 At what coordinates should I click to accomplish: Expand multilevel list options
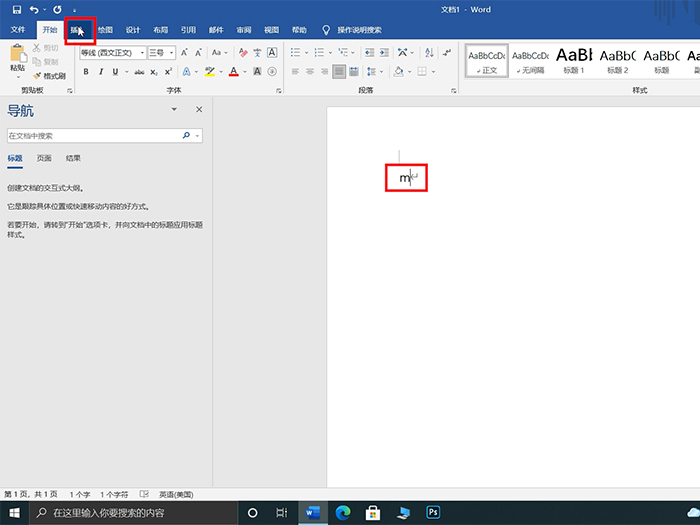tap(353, 53)
